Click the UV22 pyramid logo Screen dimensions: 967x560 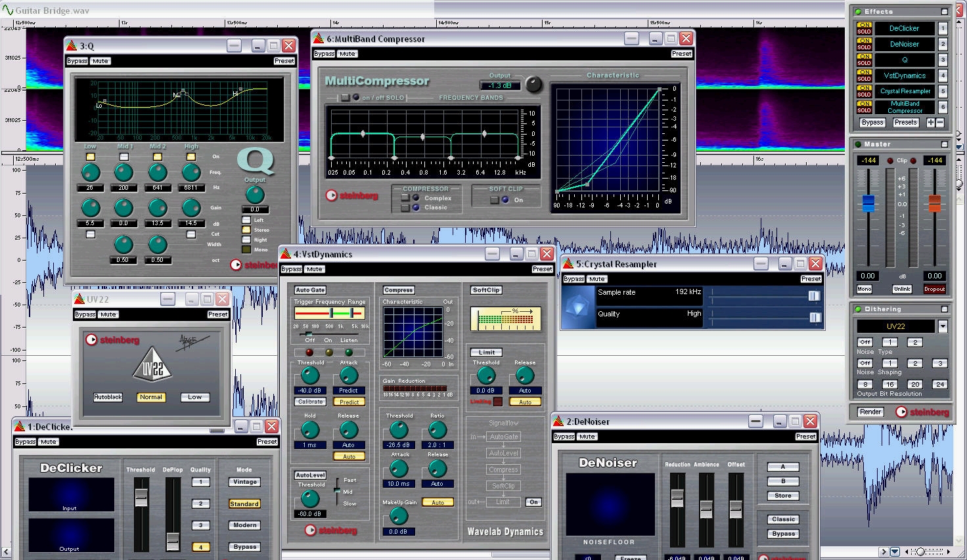point(152,365)
